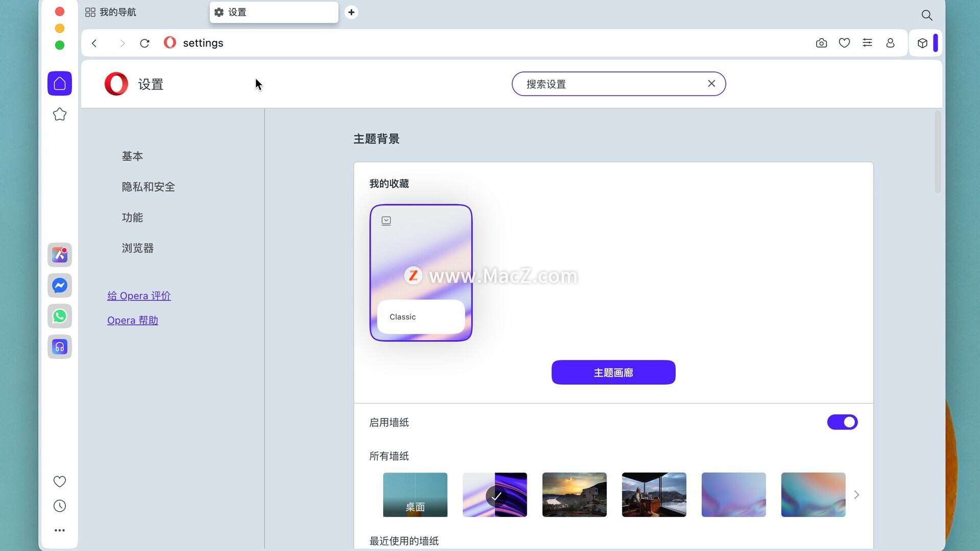The image size is (980, 551).
Task: Open the 功能 settings section
Action: click(x=132, y=217)
